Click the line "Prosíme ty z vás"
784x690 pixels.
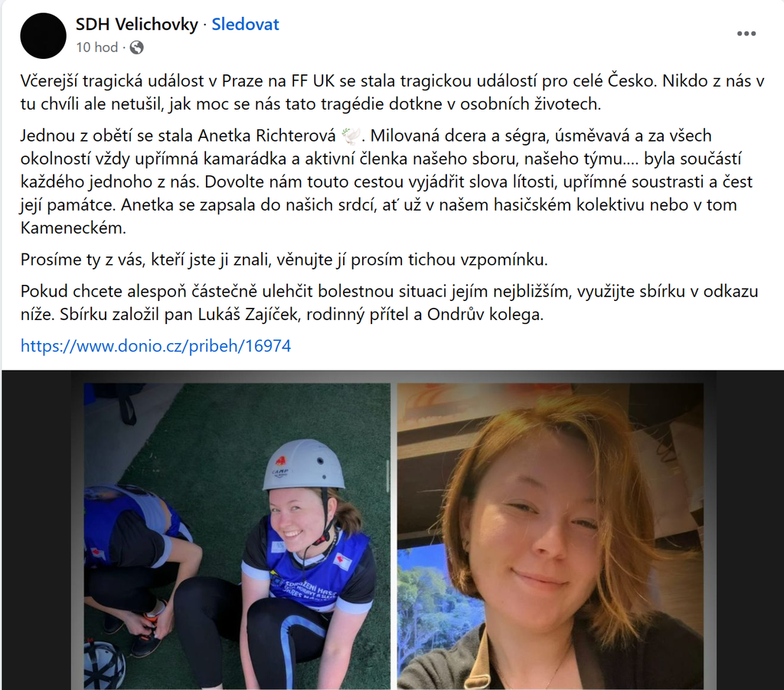[284, 260]
